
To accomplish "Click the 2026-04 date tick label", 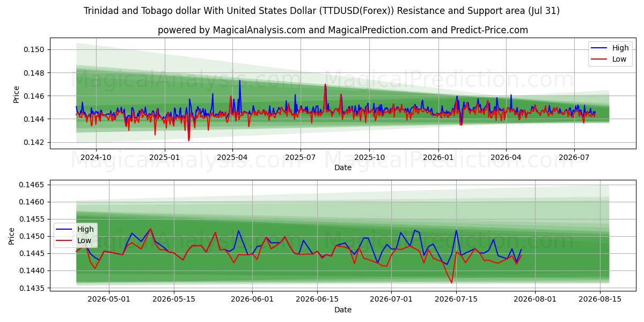I will (x=506, y=158).
